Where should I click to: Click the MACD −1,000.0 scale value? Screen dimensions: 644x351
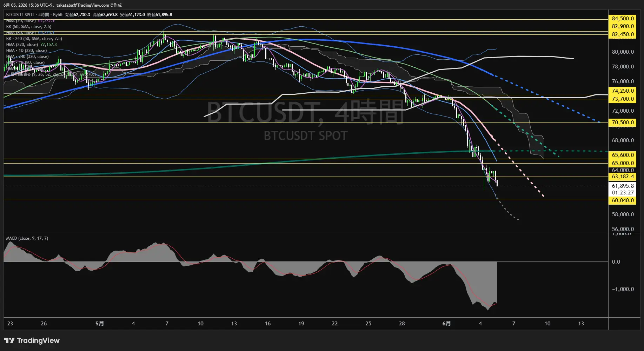coord(623,289)
